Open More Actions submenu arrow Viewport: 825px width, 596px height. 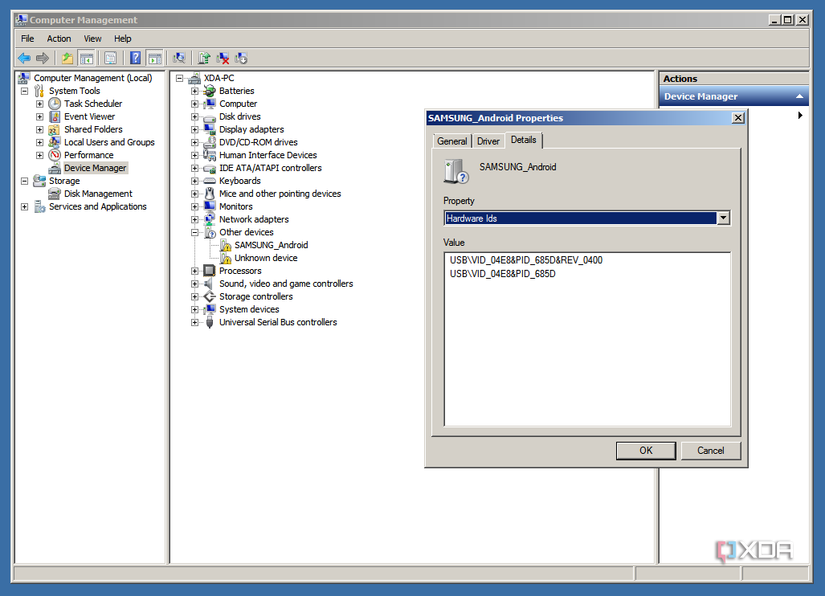800,115
